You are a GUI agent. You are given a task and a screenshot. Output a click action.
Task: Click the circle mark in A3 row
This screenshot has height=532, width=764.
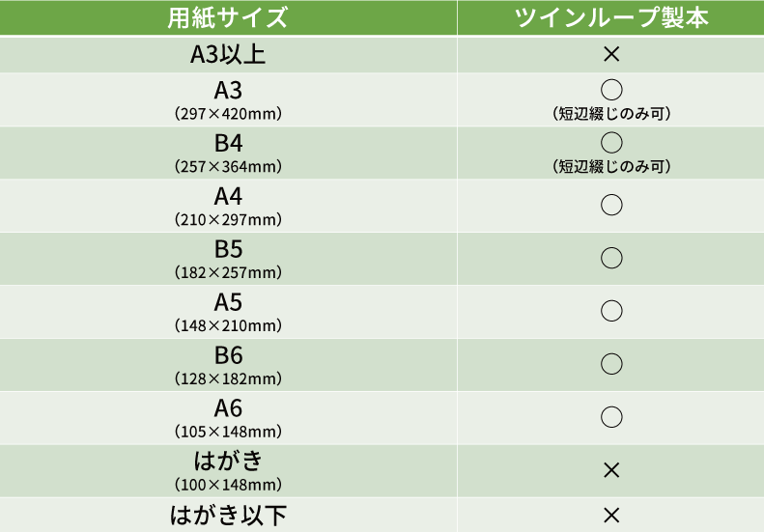pyautogui.click(x=610, y=91)
